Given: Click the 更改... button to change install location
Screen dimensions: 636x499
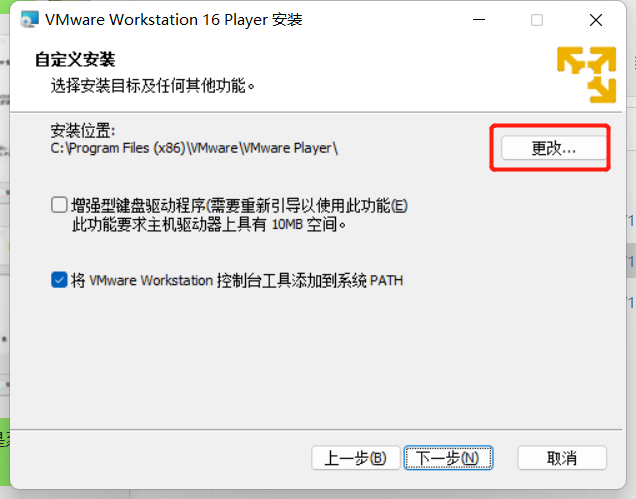Looking at the screenshot, I should pos(554,148).
